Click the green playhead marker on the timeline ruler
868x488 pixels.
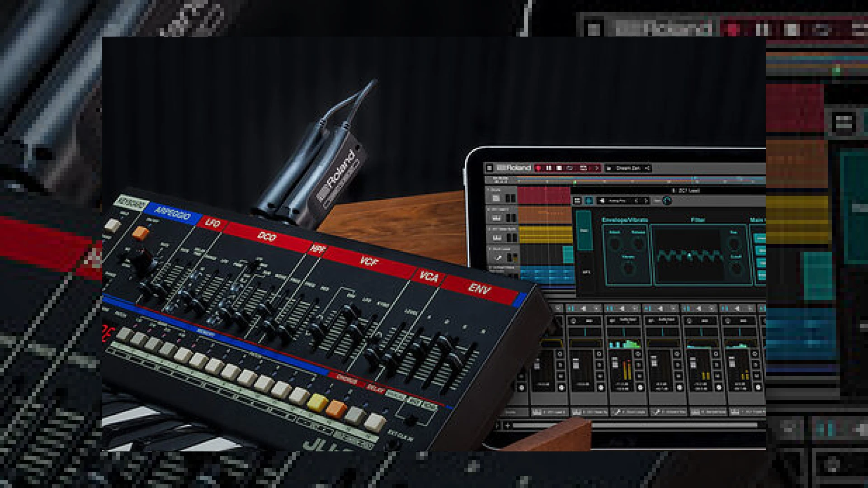[575, 182]
